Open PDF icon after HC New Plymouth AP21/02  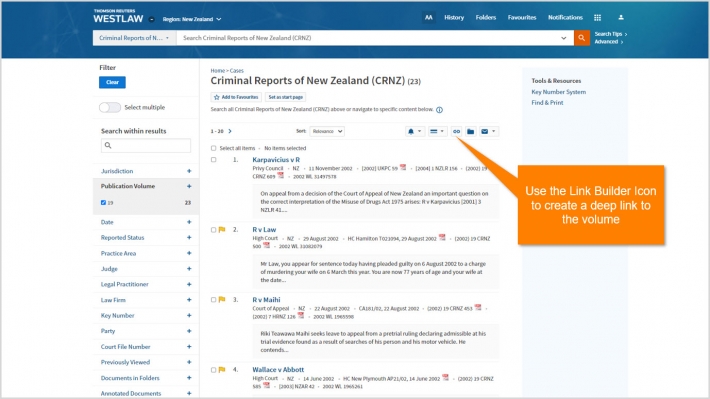tap(446, 377)
